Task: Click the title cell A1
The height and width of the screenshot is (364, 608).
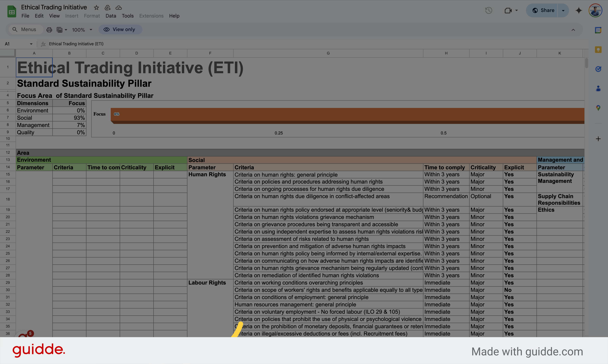Action: 34,67
